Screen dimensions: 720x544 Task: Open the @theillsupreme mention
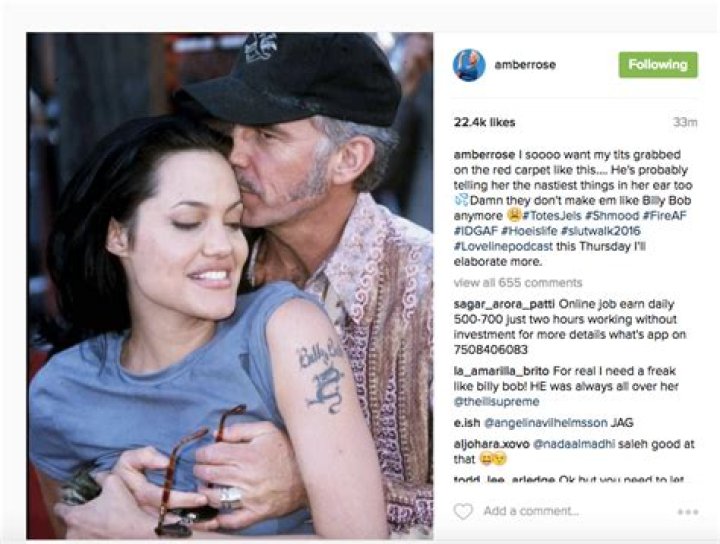(496, 402)
